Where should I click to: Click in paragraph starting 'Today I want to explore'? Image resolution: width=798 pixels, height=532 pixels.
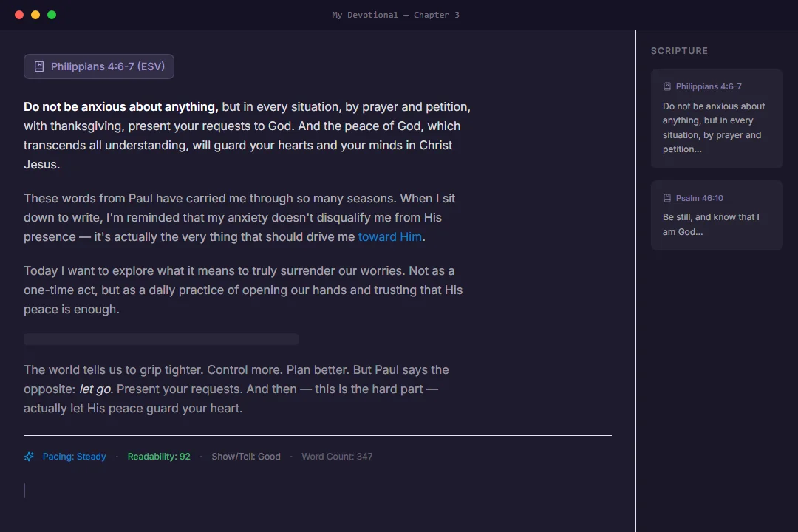click(x=243, y=290)
